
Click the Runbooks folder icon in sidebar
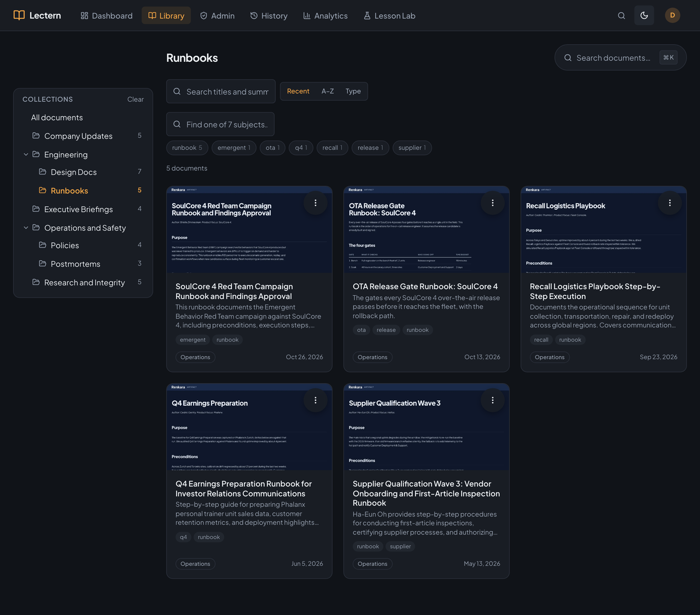[x=43, y=190]
